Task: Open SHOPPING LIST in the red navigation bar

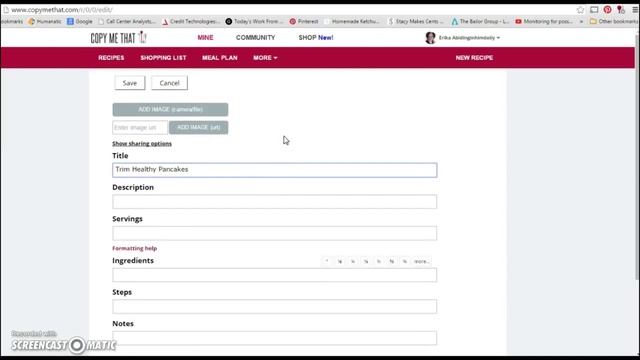Action: point(163,58)
